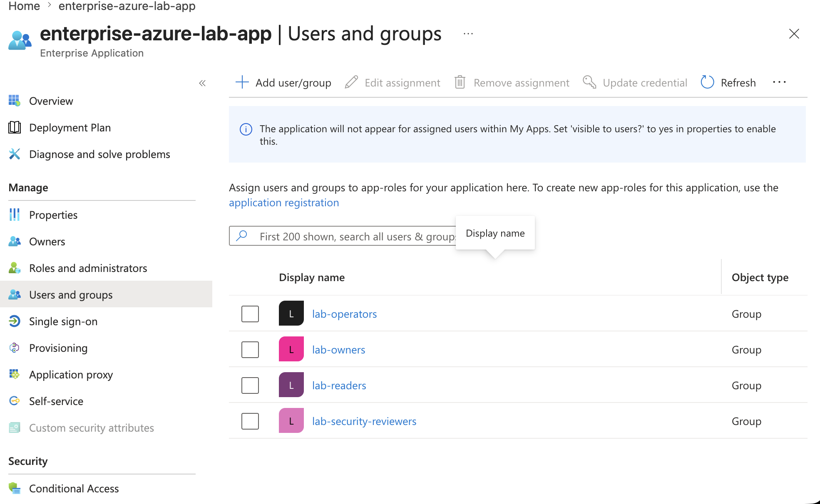The width and height of the screenshot is (820, 504).
Task: Click the plus icon for Add user/group
Action: [x=242, y=82]
